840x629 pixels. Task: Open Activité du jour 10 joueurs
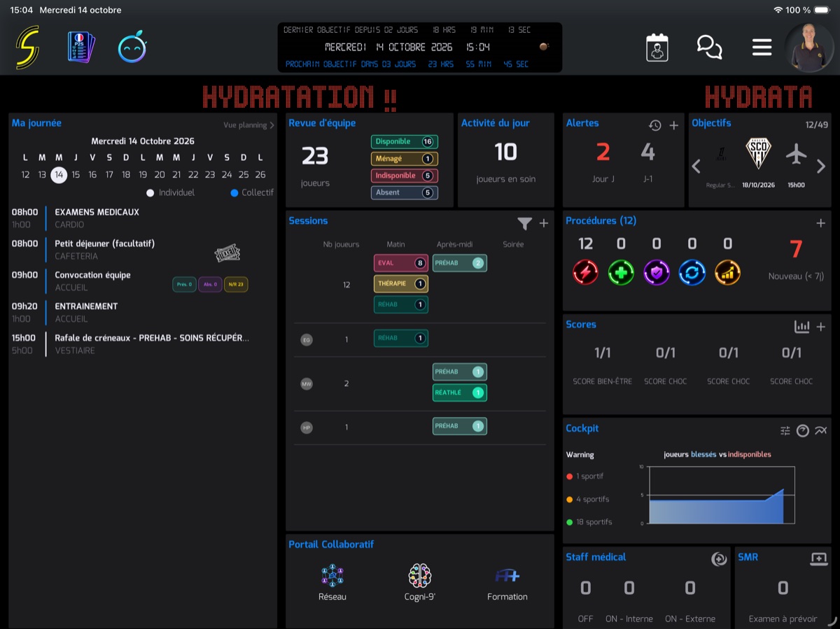point(505,160)
